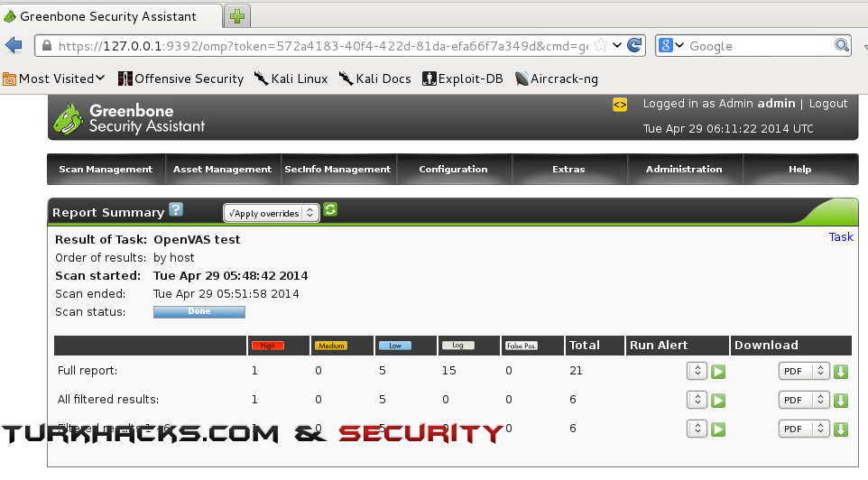This screenshot has height=480, width=868.
Task: Open the SecInfo Management menu
Action: (337, 170)
